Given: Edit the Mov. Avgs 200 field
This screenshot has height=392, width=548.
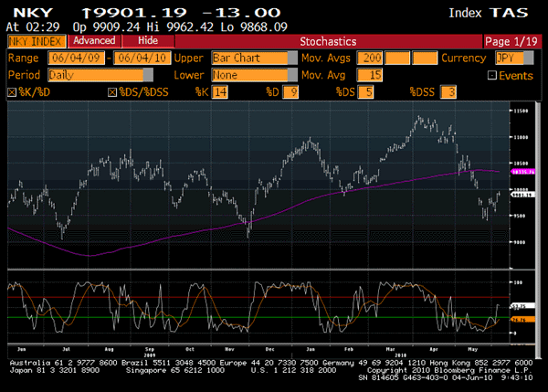Looking at the screenshot, I should (370, 58).
